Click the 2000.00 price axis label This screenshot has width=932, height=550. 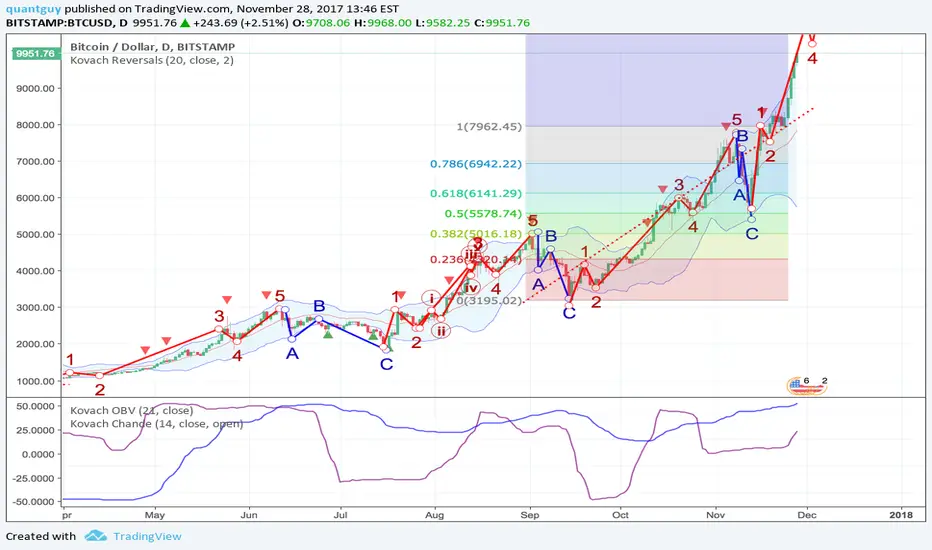pyautogui.click(x=36, y=344)
